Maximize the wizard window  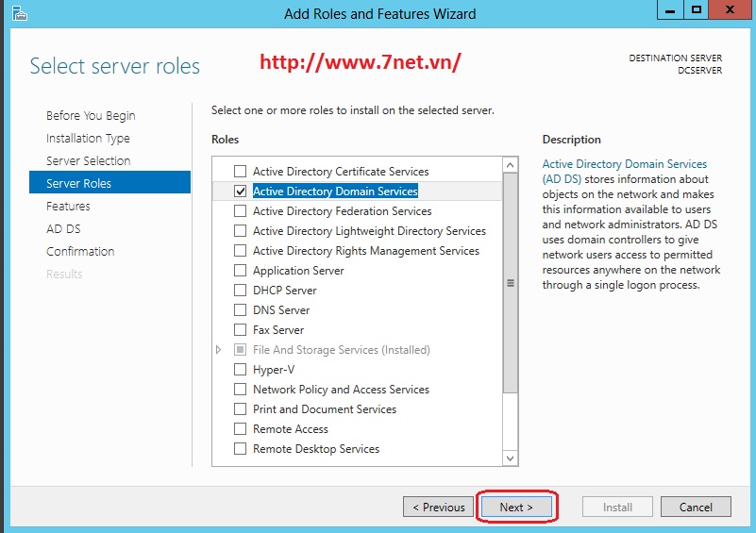697,10
